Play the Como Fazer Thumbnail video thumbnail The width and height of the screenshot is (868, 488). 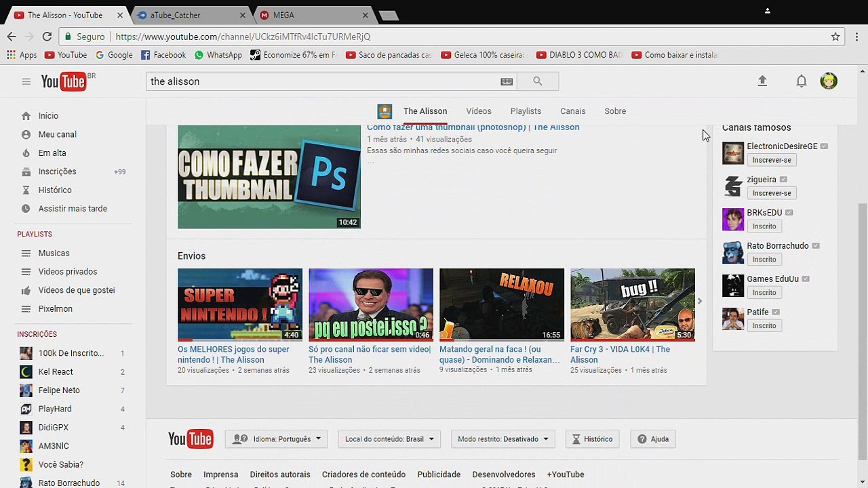pyautogui.click(x=269, y=177)
